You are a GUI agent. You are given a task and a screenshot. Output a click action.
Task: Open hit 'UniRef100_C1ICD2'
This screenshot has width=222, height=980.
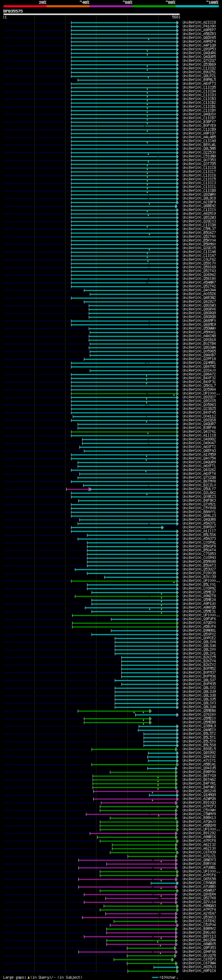199,68
